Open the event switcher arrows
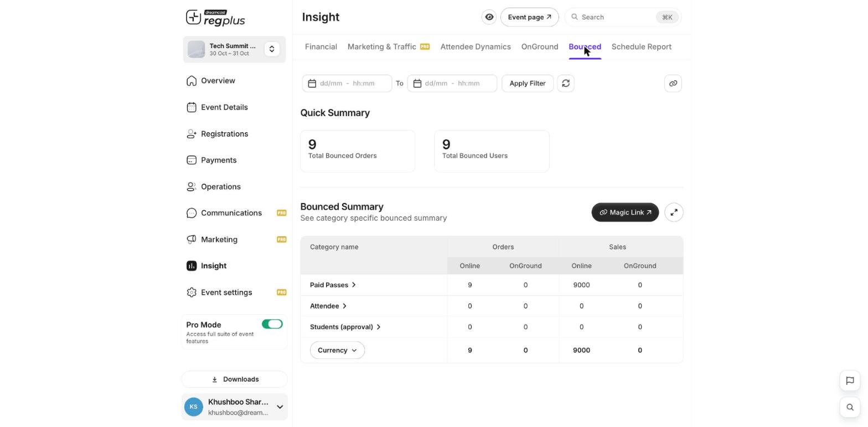 tap(272, 49)
